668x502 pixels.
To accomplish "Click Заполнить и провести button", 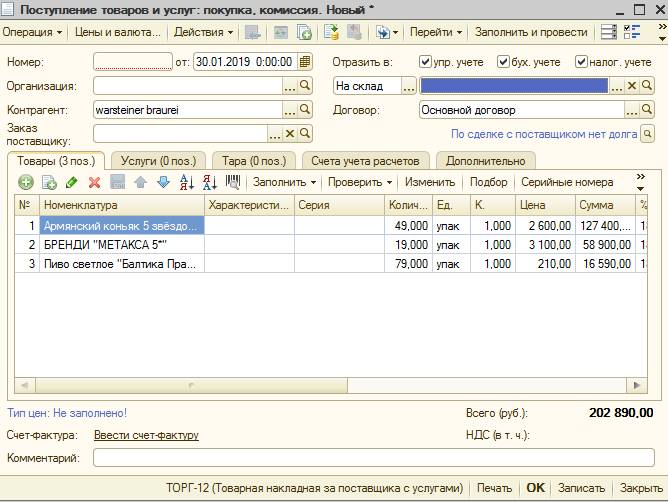I will coord(531,32).
